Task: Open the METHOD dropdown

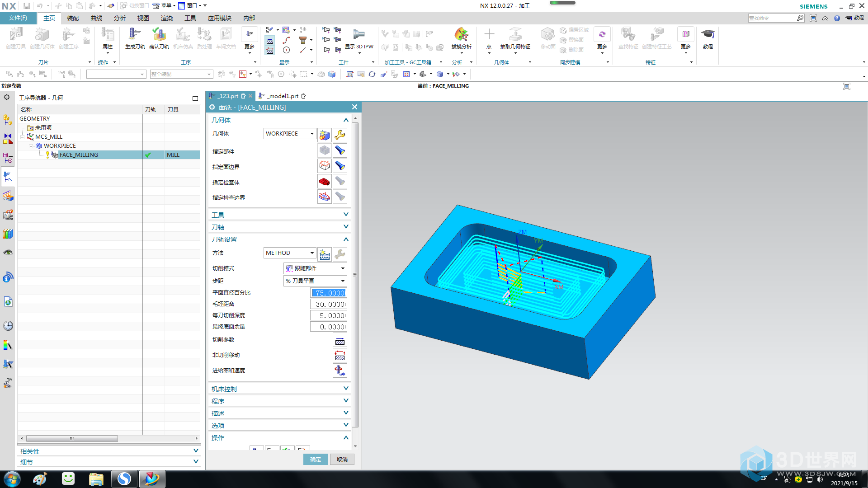Action: coord(290,253)
